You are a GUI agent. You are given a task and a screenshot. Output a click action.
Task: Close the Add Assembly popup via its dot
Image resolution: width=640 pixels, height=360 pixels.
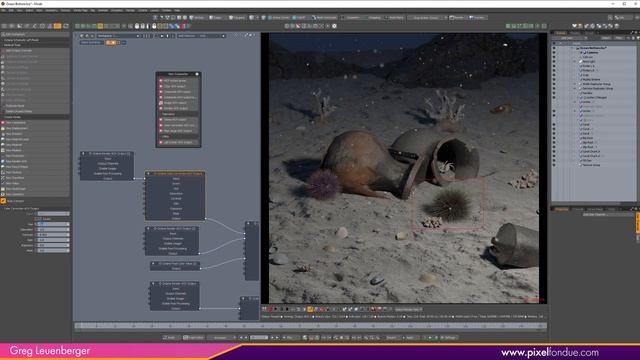[197, 74]
